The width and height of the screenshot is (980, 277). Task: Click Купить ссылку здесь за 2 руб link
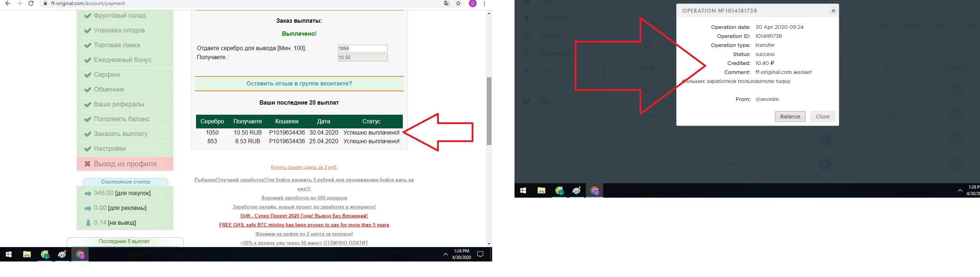click(304, 167)
